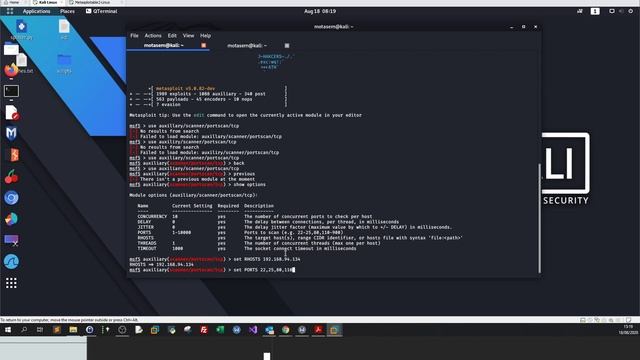The image size is (640, 360).
Task: Open the blue folder on the desktop
Action: [64, 60]
